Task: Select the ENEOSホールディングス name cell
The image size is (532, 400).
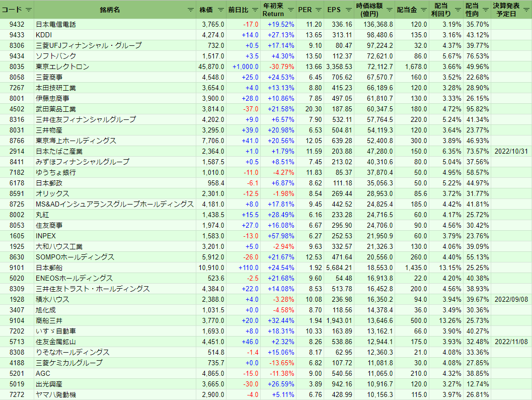Action: click(x=115, y=278)
